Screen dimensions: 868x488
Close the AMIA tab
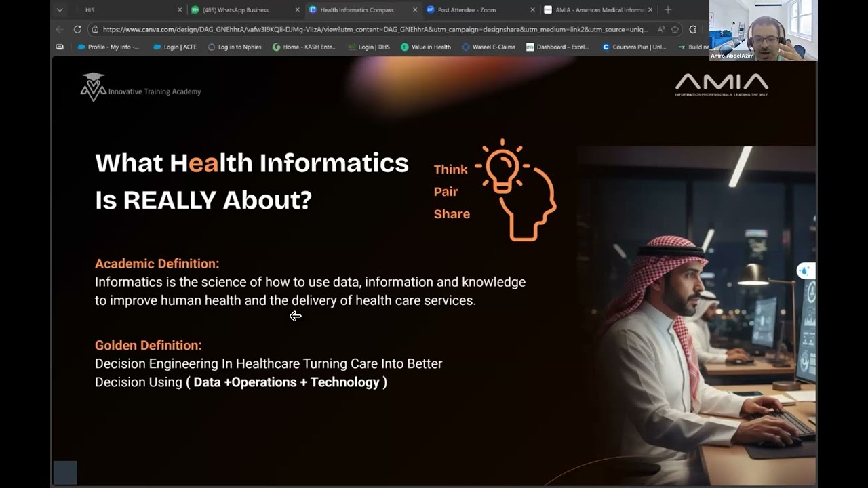[x=650, y=10]
